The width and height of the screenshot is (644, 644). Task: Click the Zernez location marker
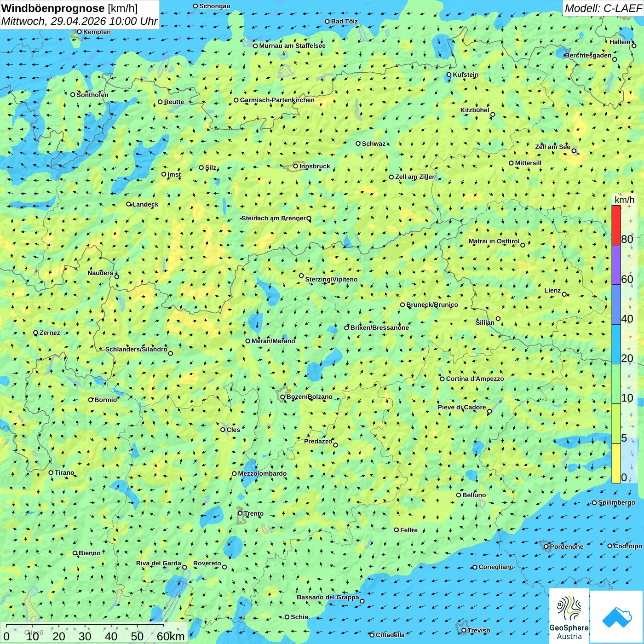pyautogui.click(x=35, y=333)
